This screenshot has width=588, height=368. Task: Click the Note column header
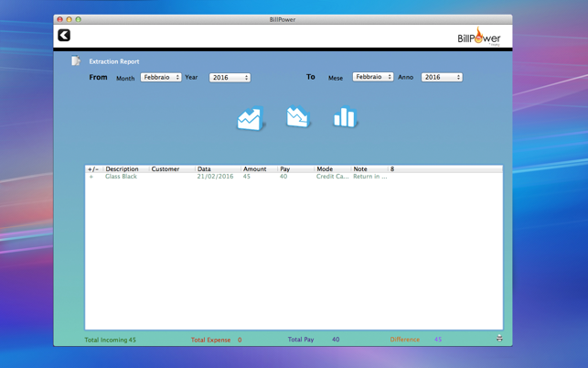pyautogui.click(x=369, y=169)
